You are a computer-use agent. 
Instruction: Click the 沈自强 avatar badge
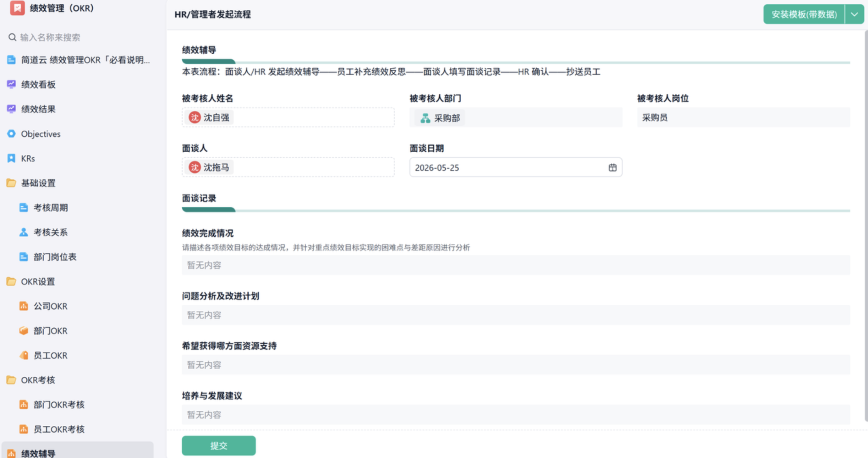[195, 118]
